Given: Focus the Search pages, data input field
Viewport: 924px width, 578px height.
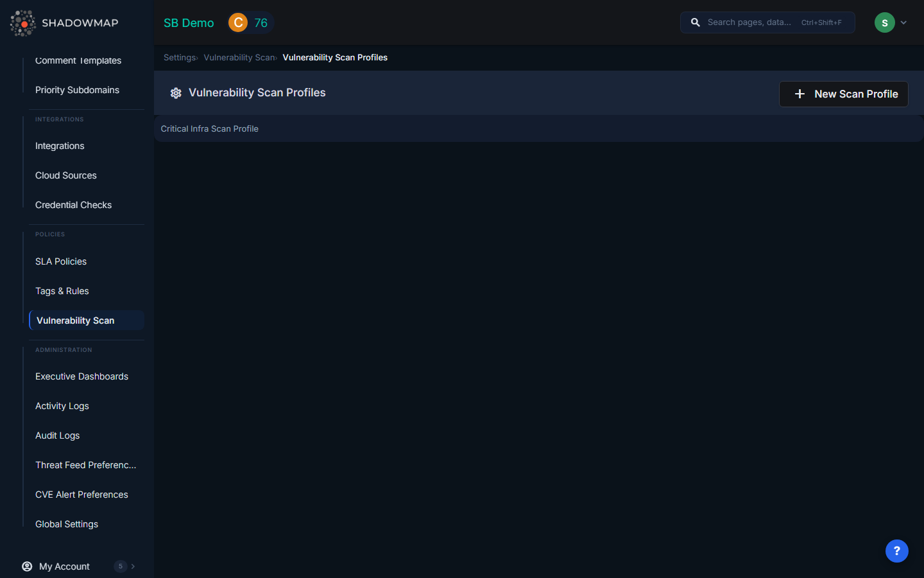Looking at the screenshot, I should point(751,22).
